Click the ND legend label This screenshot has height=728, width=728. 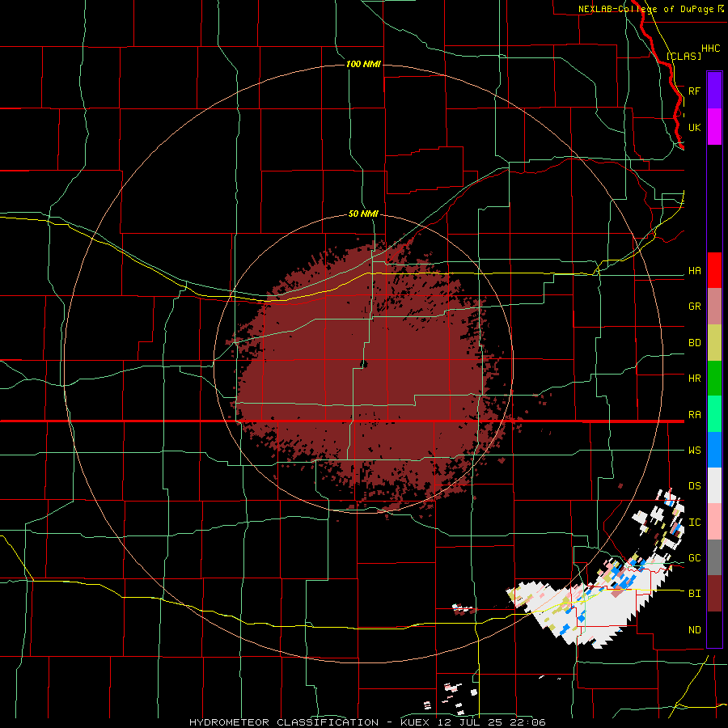coord(694,630)
